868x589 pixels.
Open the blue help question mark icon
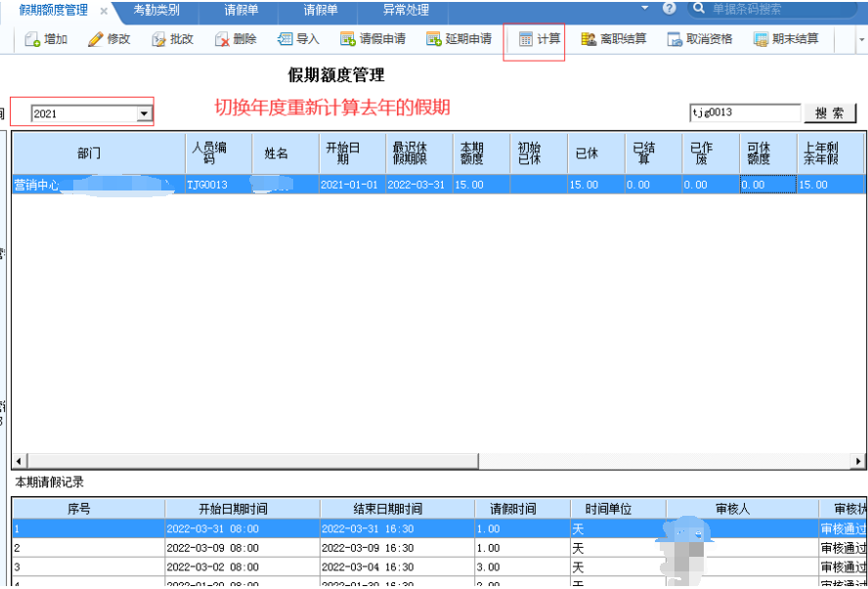(669, 9)
